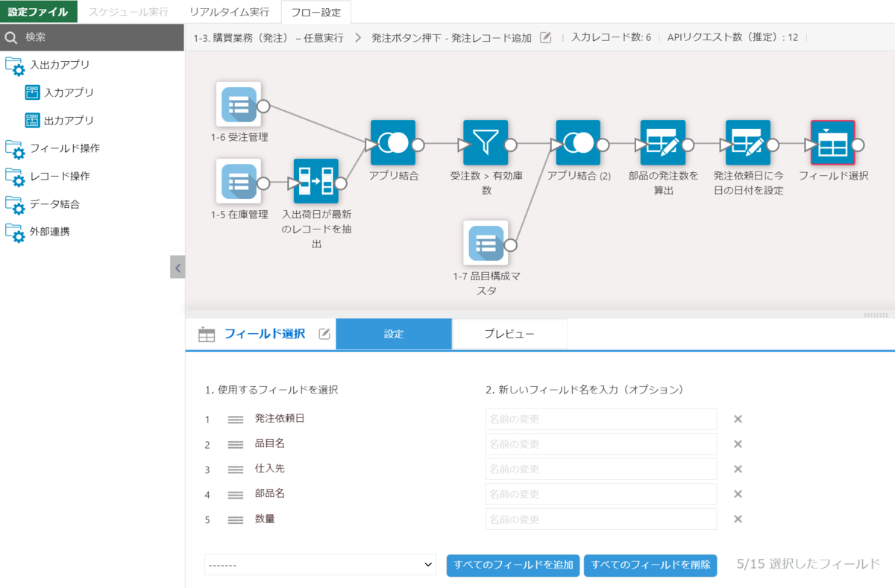Grab handle for 仕入先 field row
This screenshot has width=895, height=588.
[x=236, y=470]
